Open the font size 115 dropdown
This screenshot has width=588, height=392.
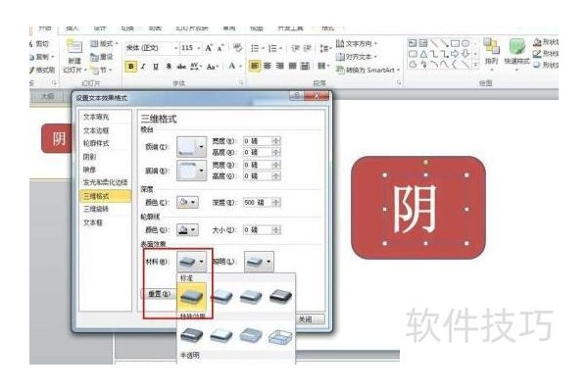coord(199,48)
